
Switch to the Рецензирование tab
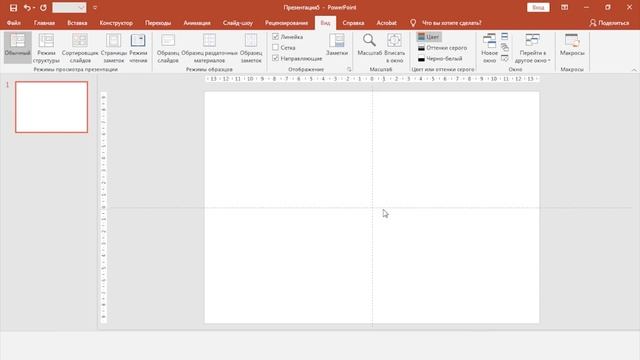(286, 23)
